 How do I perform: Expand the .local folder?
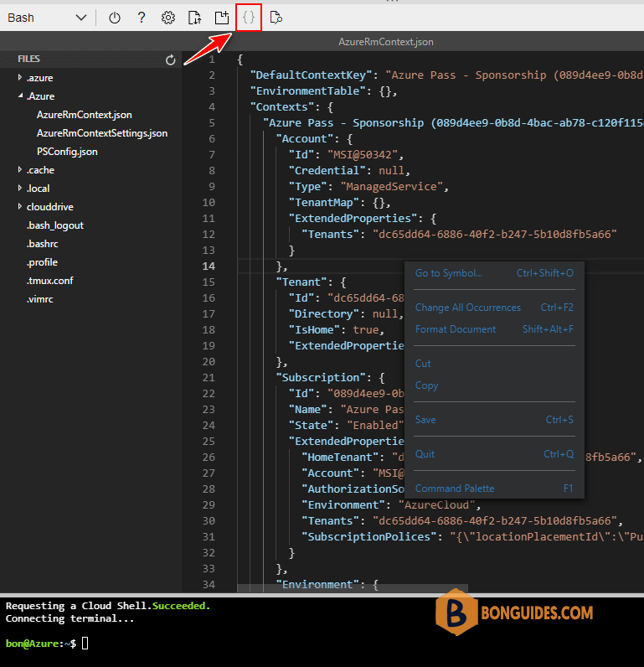click(x=38, y=189)
